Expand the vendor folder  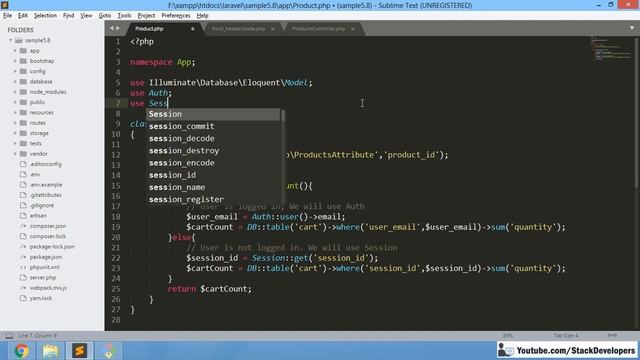15,153
